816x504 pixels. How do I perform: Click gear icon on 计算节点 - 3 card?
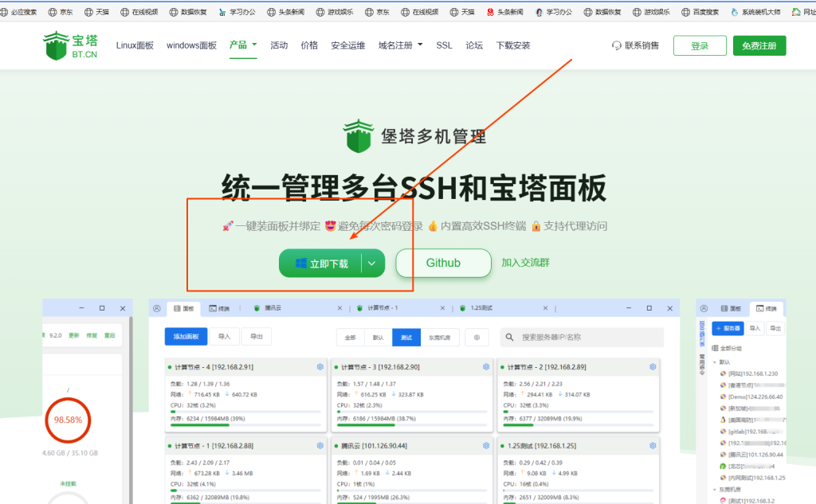(486, 367)
